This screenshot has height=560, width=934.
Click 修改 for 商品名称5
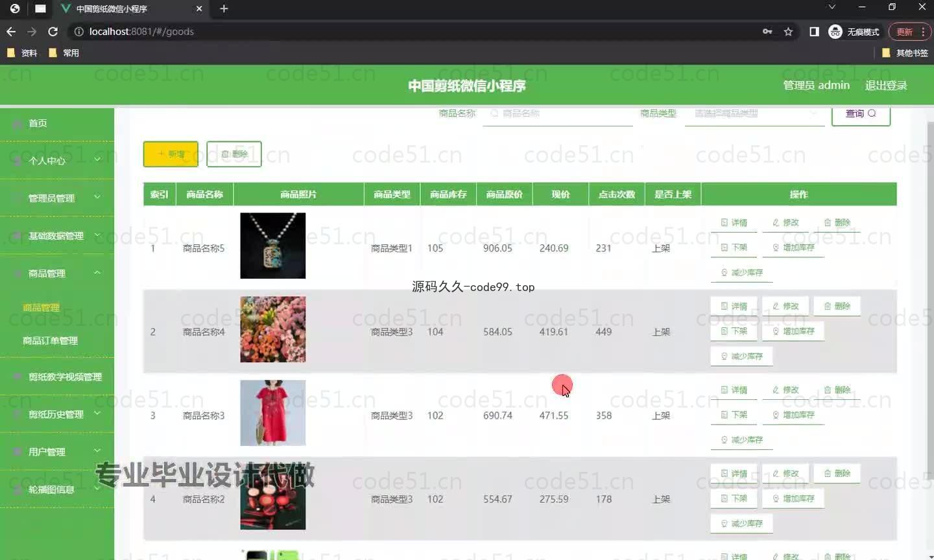[785, 222]
